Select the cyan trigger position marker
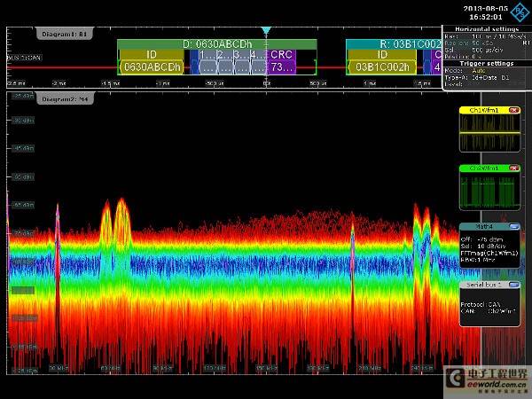Screen dimensions: 532x399 (266, 30)
